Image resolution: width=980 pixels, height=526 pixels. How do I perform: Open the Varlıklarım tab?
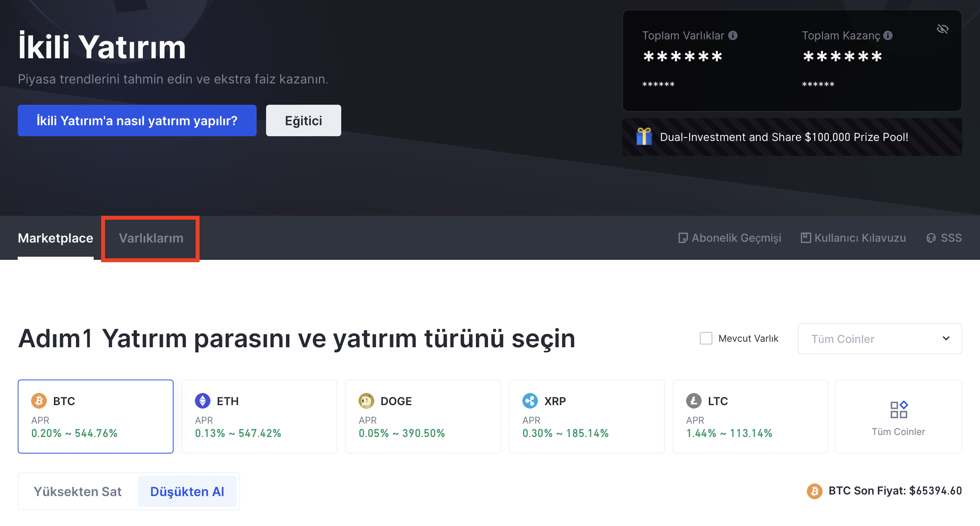151,238
